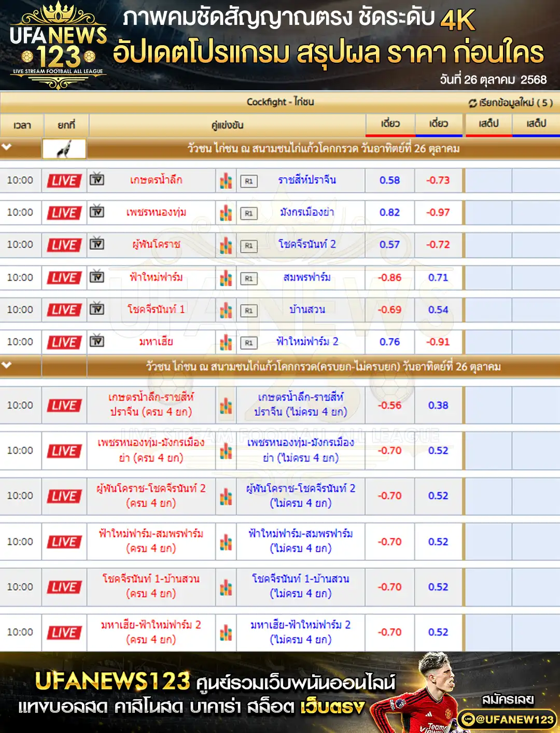Click the refresh data icon
The height and width of the screenshot is (733, 560).
click(472, 103)
